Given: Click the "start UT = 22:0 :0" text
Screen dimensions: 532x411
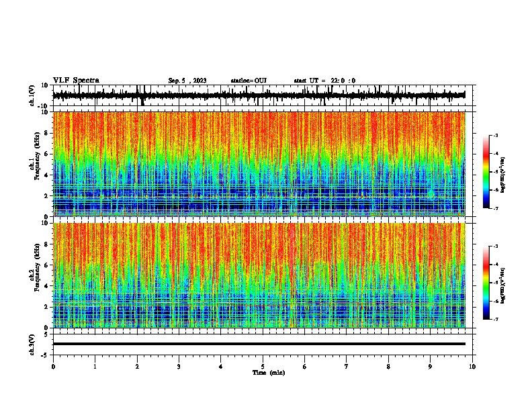Looking at the screenshot, I should (x=324, y=81).
